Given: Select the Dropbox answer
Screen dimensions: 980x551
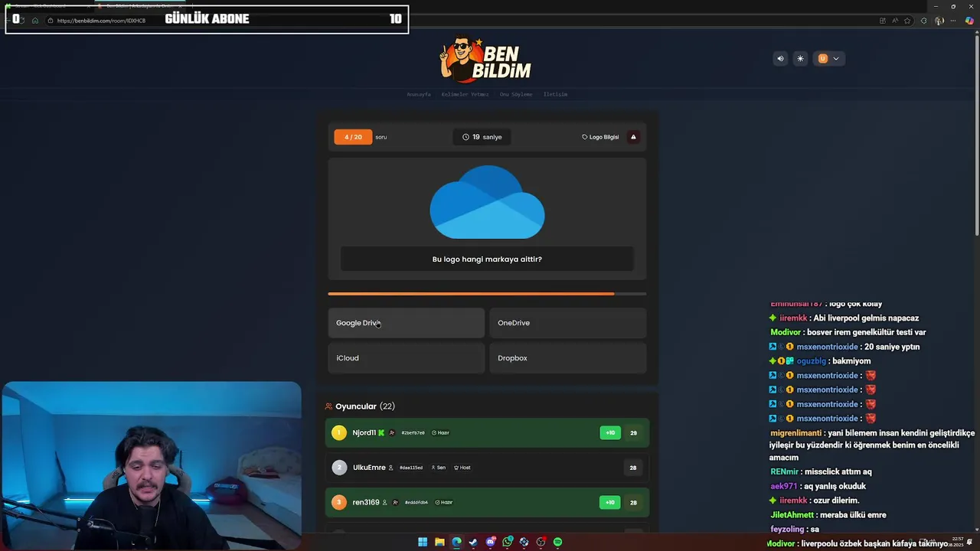Looking at the screenshot, I should click(568, 358).
